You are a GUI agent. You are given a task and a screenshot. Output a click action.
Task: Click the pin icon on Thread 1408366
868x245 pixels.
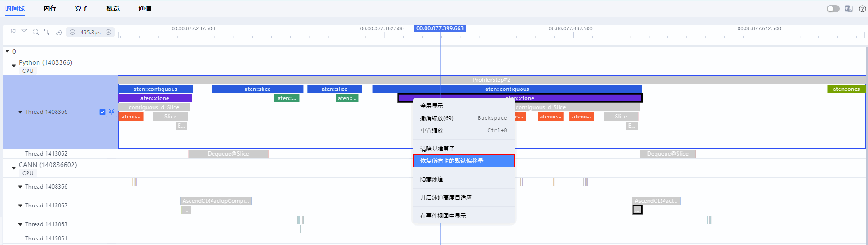point(112,112)
